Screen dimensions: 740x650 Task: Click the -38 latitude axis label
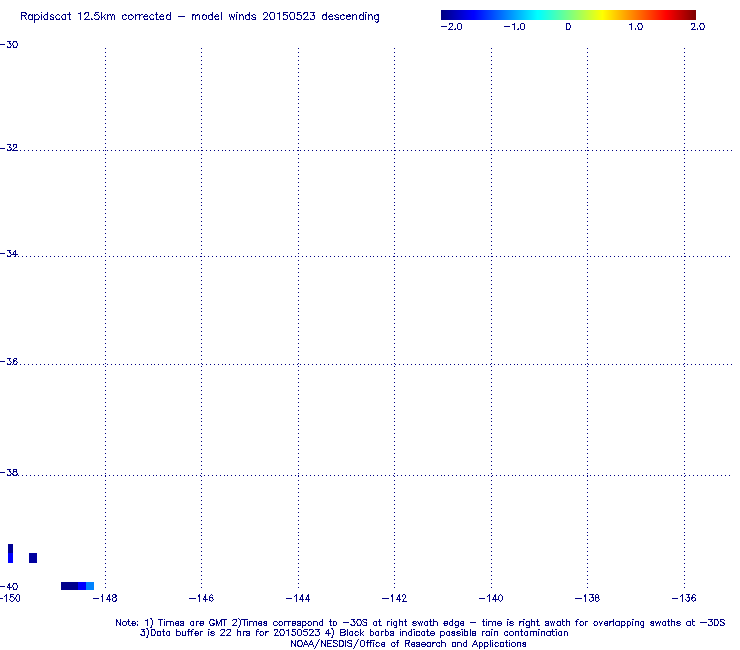[9, 473]
